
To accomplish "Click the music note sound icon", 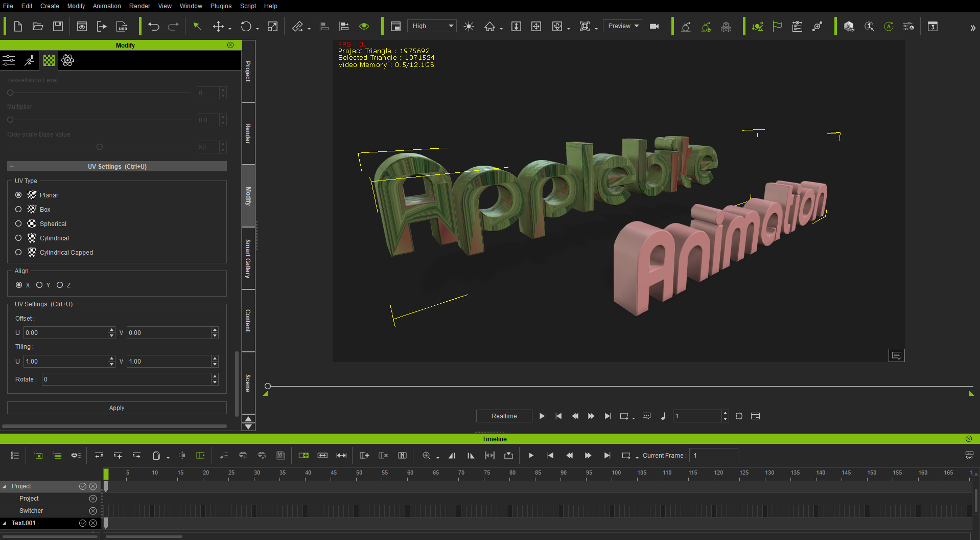I will [x=663, y=416].
